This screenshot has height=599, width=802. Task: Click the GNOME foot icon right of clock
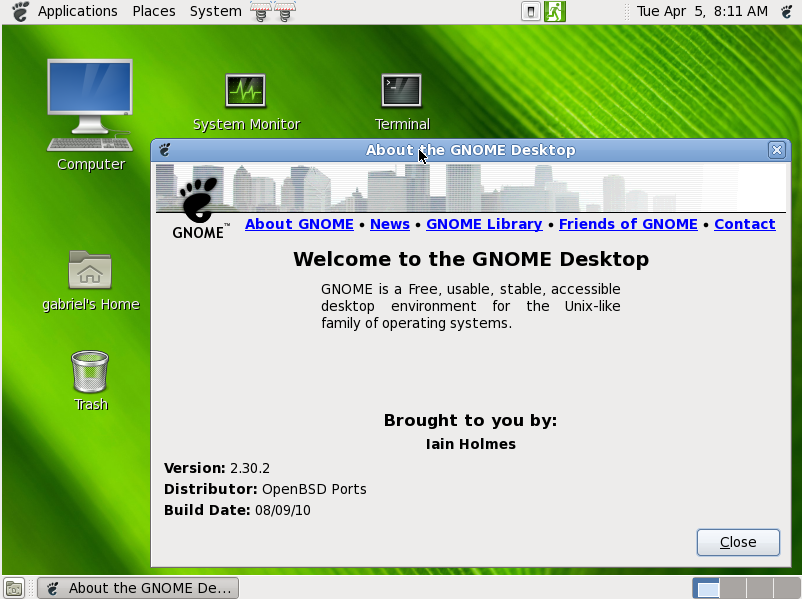pos(787,11)
